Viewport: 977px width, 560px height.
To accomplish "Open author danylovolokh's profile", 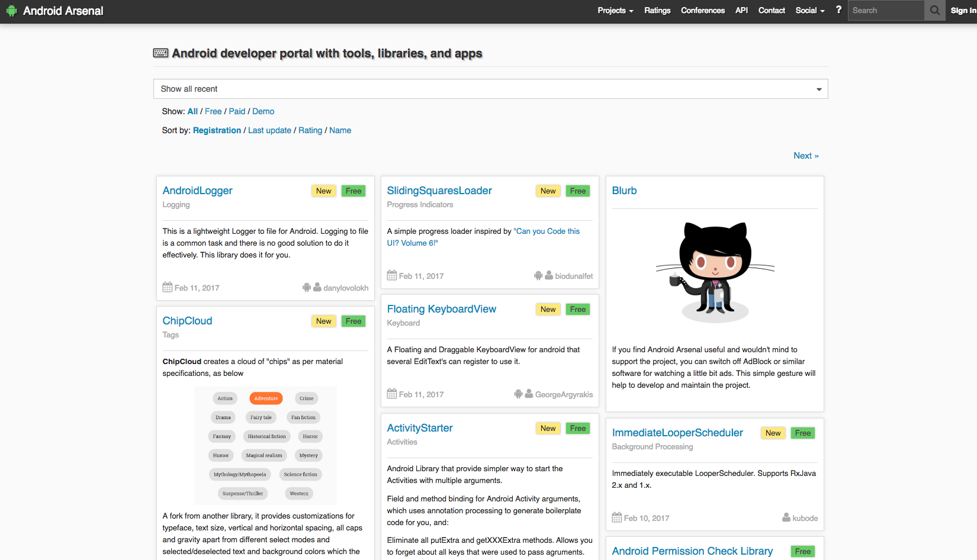I will pos(346,288).
